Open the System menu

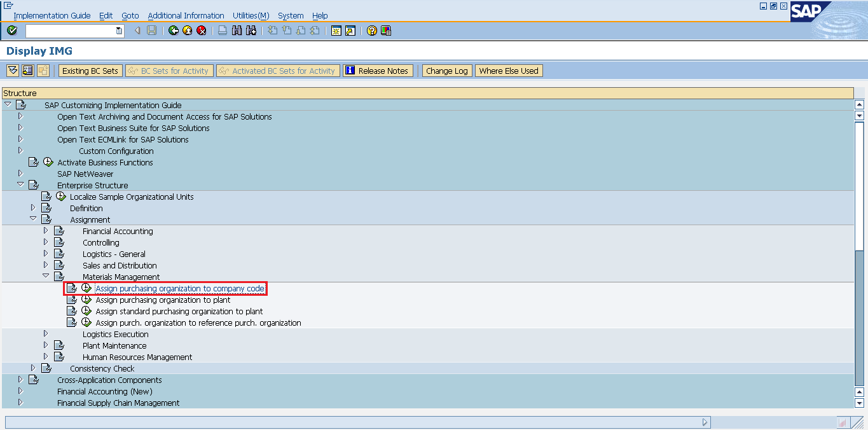click(x=291, y=15)
